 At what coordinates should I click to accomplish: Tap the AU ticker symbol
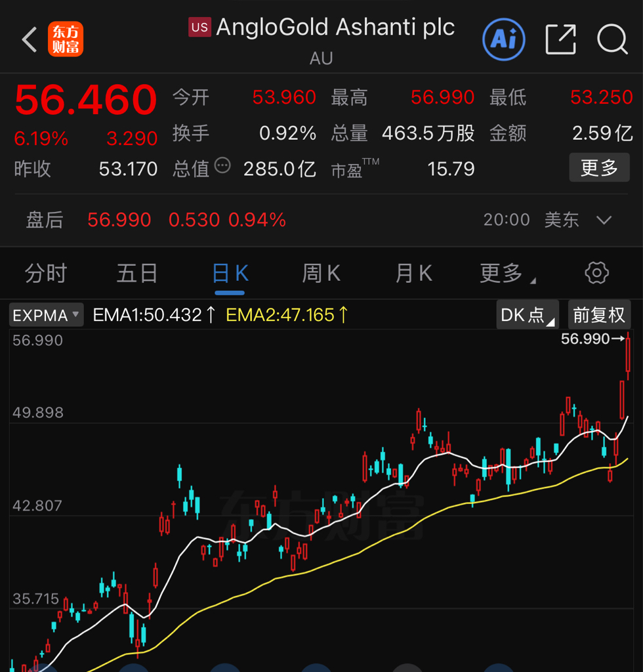click(321, 58)
